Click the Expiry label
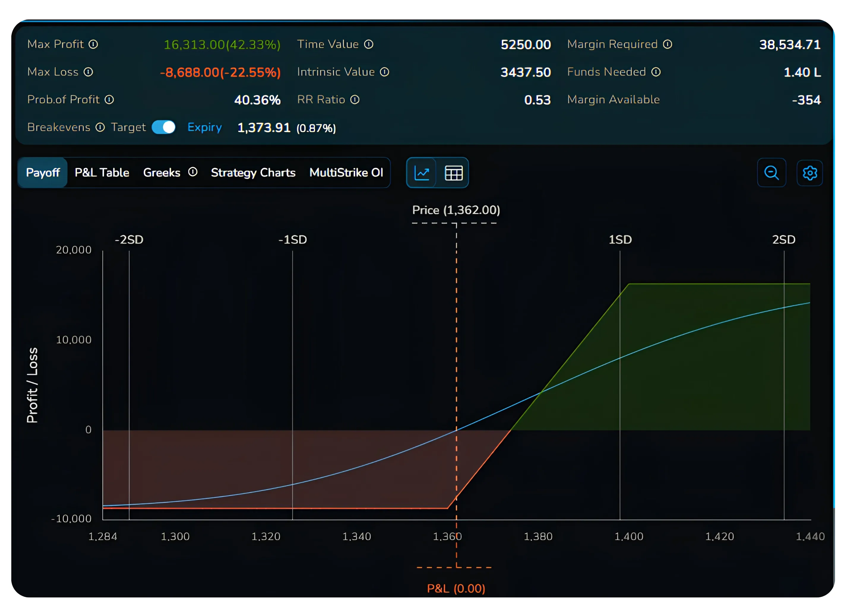Viewport: 846px width, 616px height. [205, 128]
